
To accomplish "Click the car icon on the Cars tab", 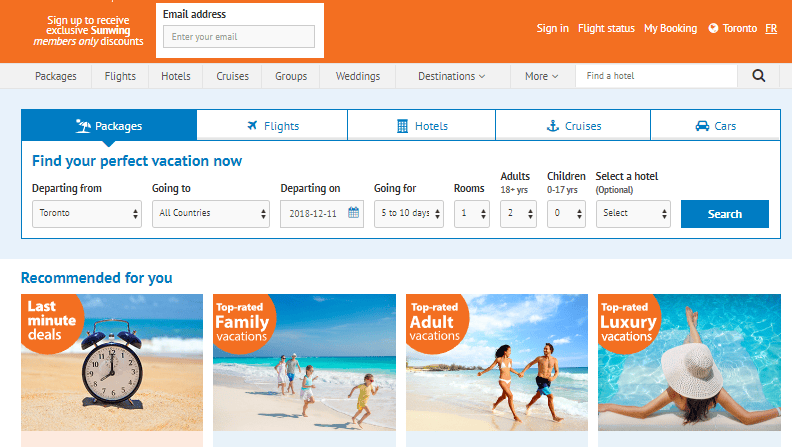I will pos(702,126).
